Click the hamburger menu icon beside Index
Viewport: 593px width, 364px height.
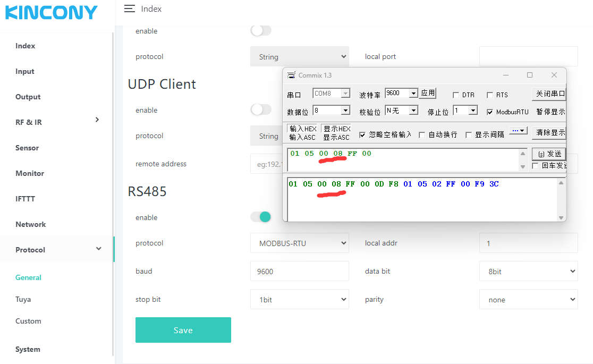click(x=129, y=9)
